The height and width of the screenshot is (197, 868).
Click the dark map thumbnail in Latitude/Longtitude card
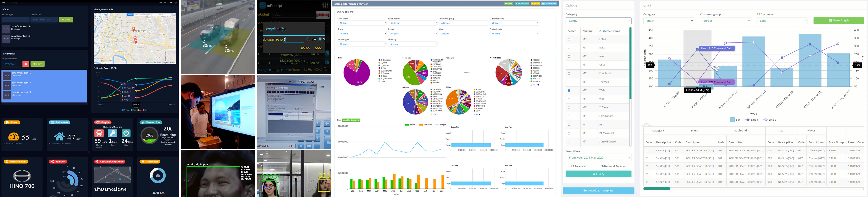click(x=113, y=175)
